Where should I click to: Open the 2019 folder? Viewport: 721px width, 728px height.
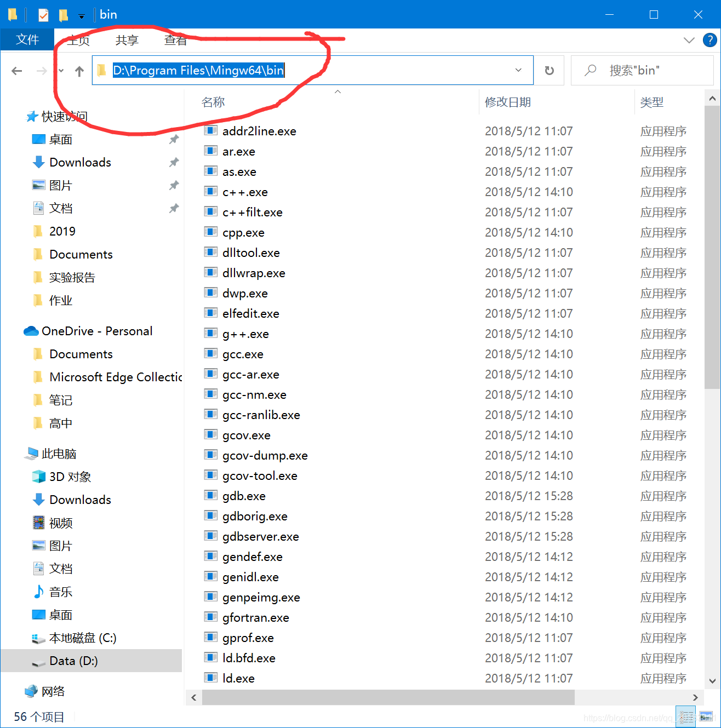[62, 231]
